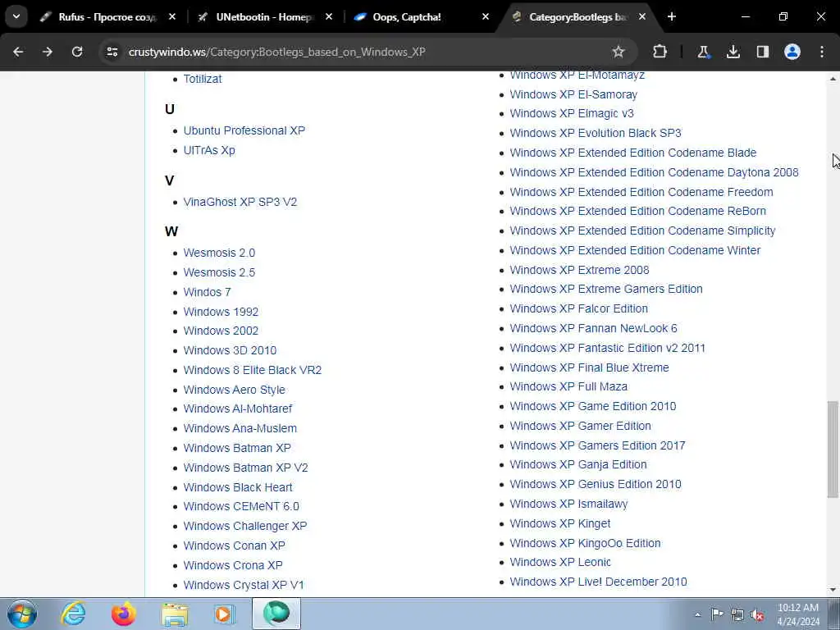Go forward to the next page
This screenshot has height=630, width=840.
48,52
